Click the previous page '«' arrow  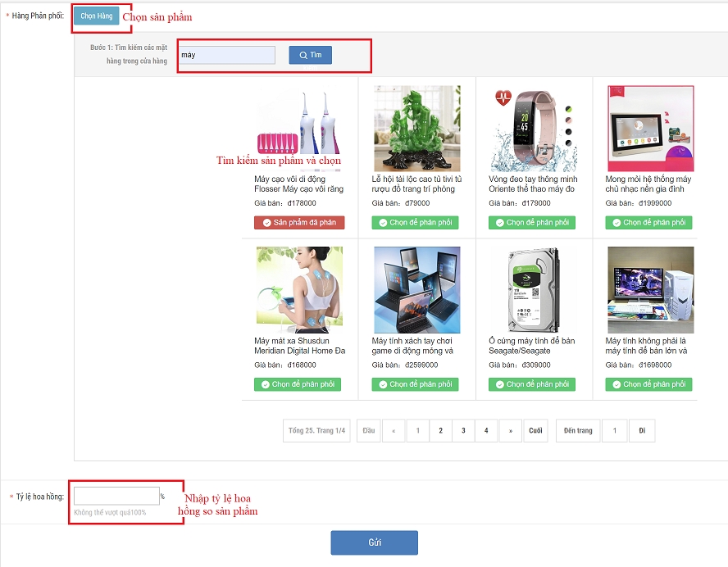[x=394, y=431]
